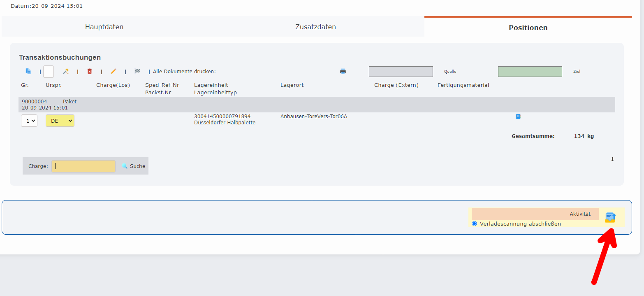This screenshot has height=296, width=644.
Task: Select the Positionen tab
Action: 528,28
